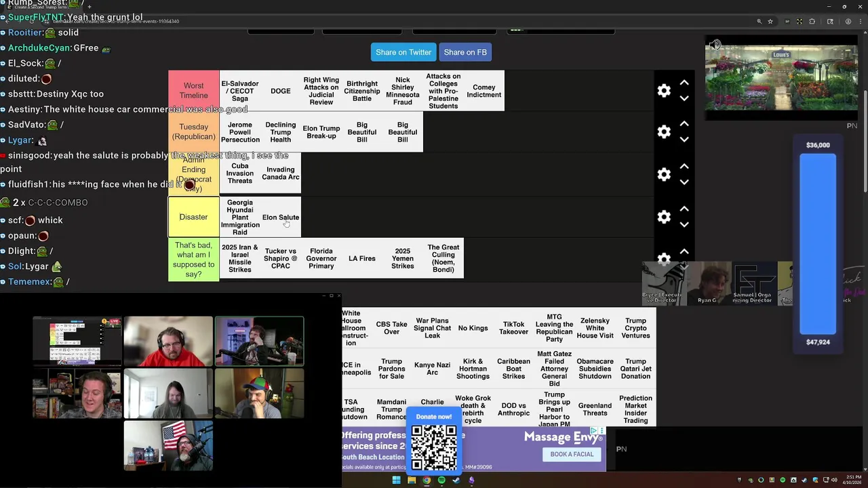Open the browser profile icon
This screenshot has width=868, height=488.
[848, 21]
